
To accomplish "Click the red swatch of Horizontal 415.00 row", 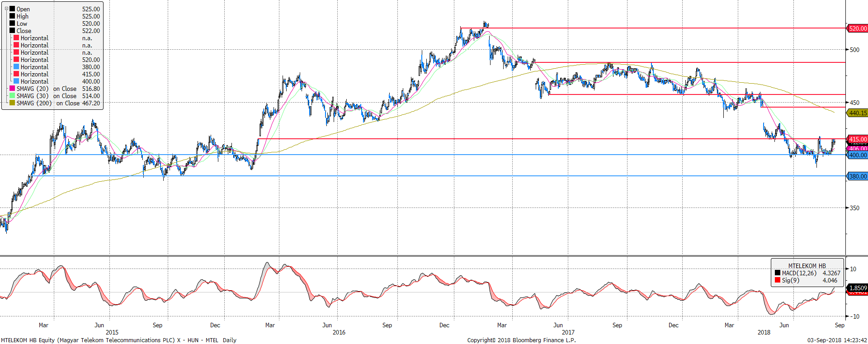I will tap(16, 74).
